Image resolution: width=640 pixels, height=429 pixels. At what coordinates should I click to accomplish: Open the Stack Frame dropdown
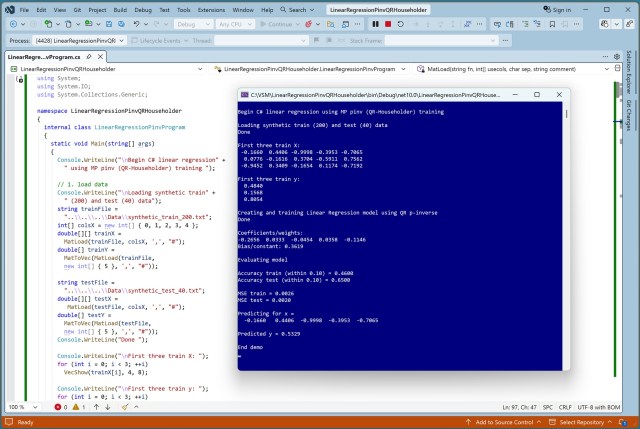point(442,40)
